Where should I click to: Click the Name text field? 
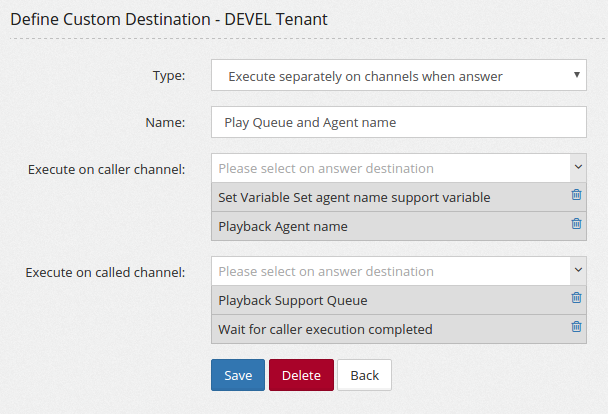(x=398, y=122)
